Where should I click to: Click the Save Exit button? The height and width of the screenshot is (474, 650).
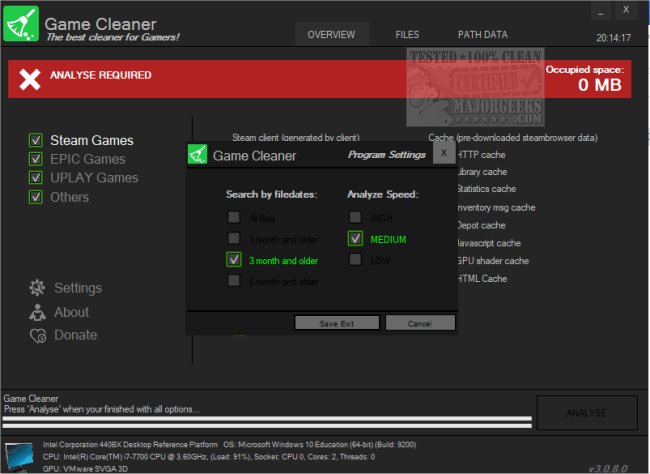pos(337,323)
